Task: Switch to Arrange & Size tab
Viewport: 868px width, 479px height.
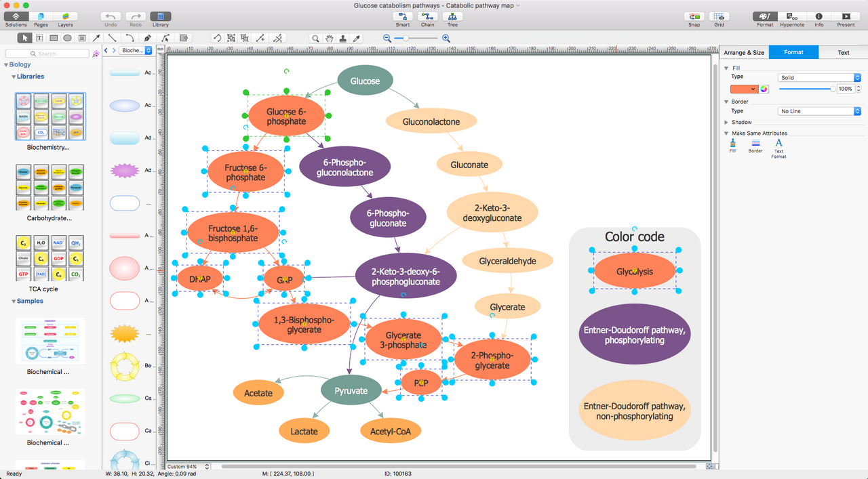Action: click(744, 52)
